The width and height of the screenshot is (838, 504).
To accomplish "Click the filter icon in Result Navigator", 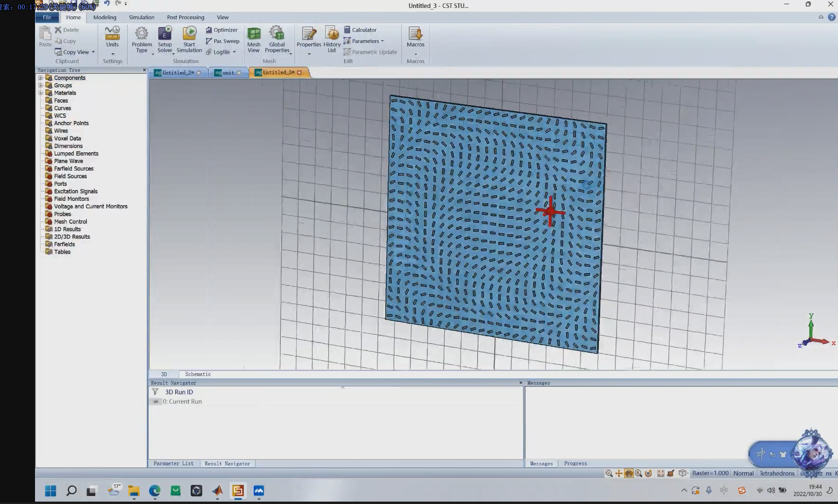I will tap(155, 392).
